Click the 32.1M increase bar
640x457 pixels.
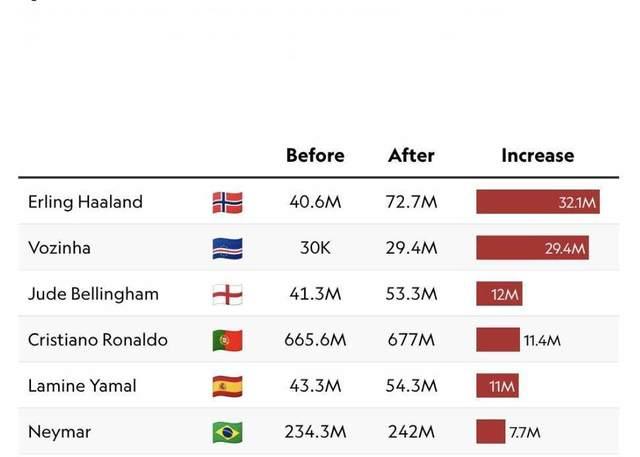pyautogui.click(x=538, y=202)
